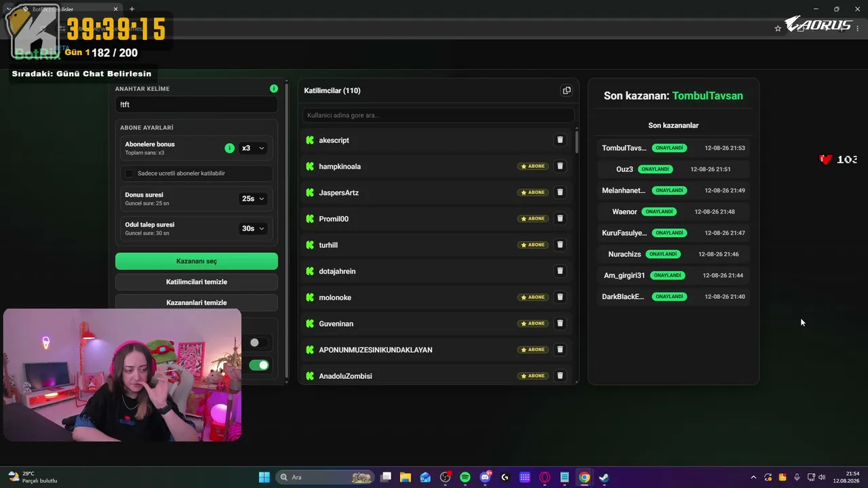Copy the Katilimcilar participant list
The width and height of the screenshot is (868, 488).
click(x=567, y=91)
